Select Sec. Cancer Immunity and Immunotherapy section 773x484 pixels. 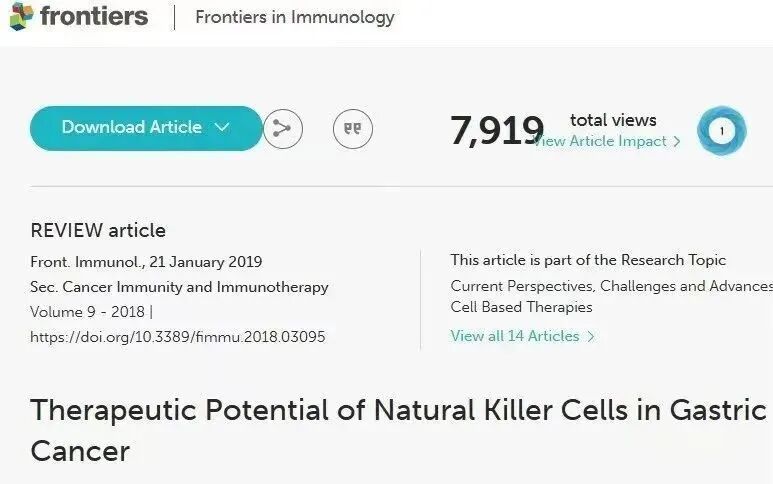(179, 287)
